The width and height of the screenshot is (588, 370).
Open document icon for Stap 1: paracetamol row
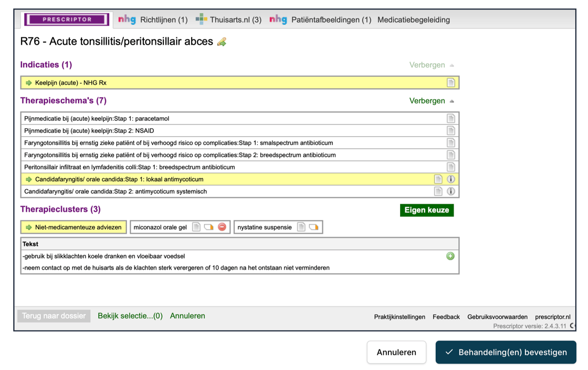tap(450, 119)
